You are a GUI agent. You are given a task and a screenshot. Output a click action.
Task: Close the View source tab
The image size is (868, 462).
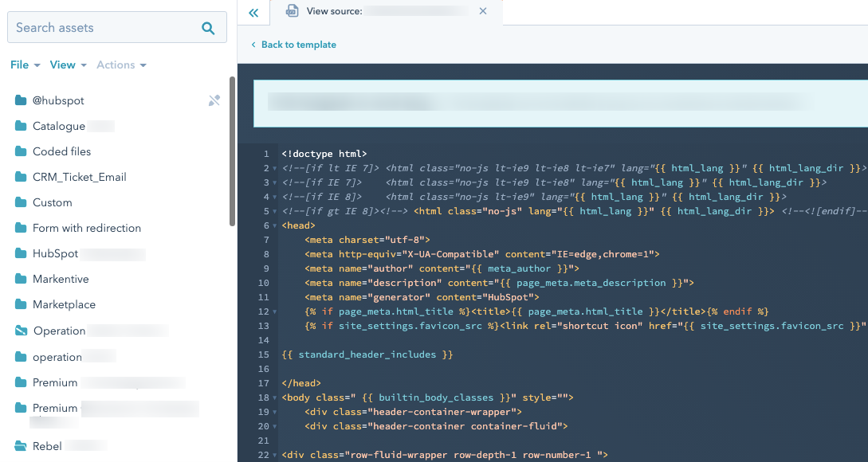click(483, 11)
